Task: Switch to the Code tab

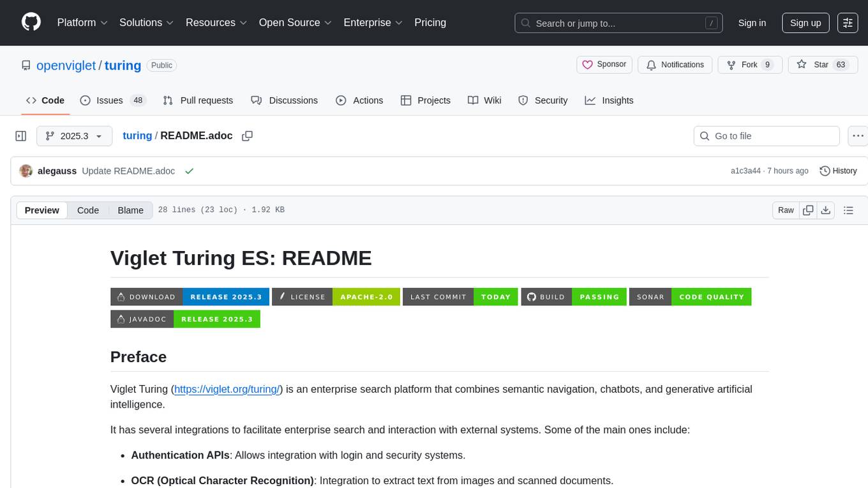Action: tap(45, 100)
